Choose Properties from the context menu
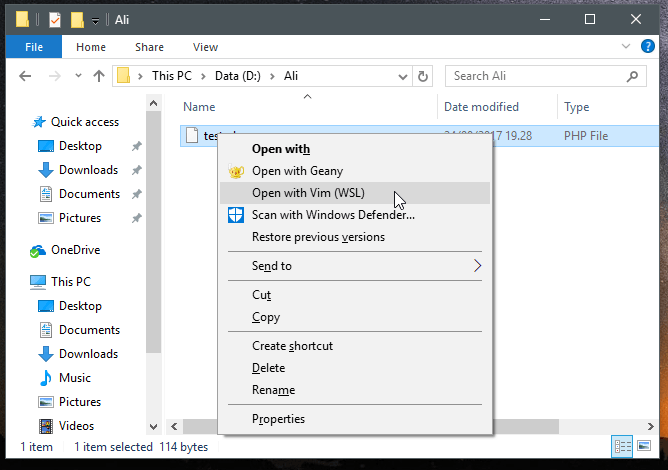The width and height of the screenshot is (668, 470). tap(278, 419)
